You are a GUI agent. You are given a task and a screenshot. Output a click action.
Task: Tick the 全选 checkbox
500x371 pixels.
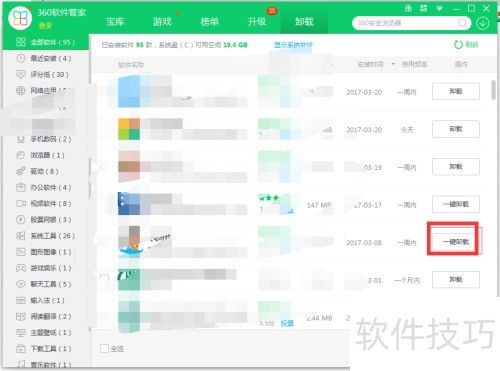(x=104, y=348)
